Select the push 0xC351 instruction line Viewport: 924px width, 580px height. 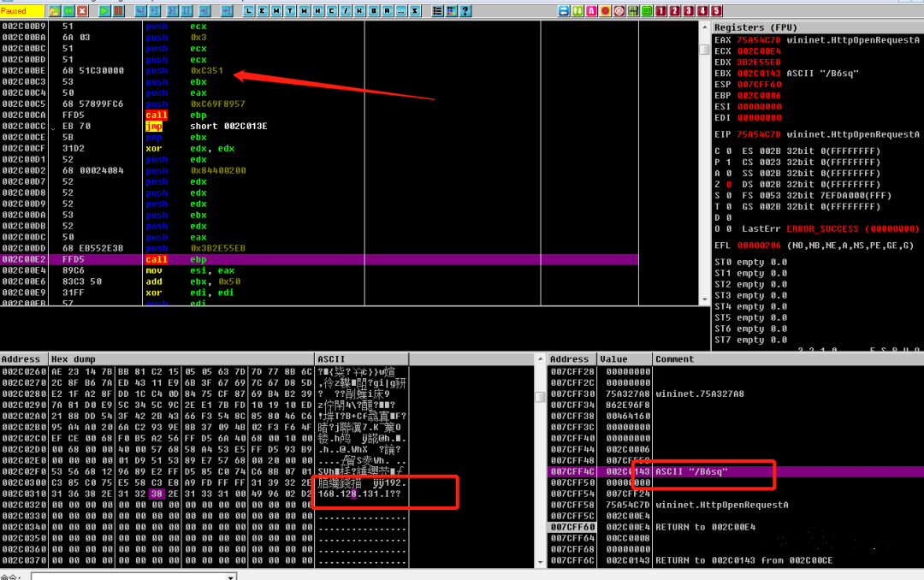(319, 70)
